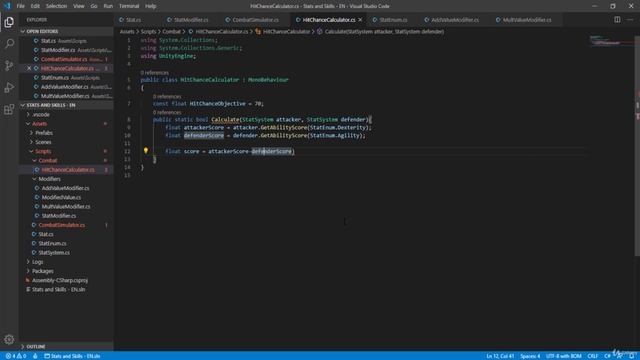Switch to the MultValueModifier.cs tab
This screenshot has height=360, width=640.
coord(527,20)
